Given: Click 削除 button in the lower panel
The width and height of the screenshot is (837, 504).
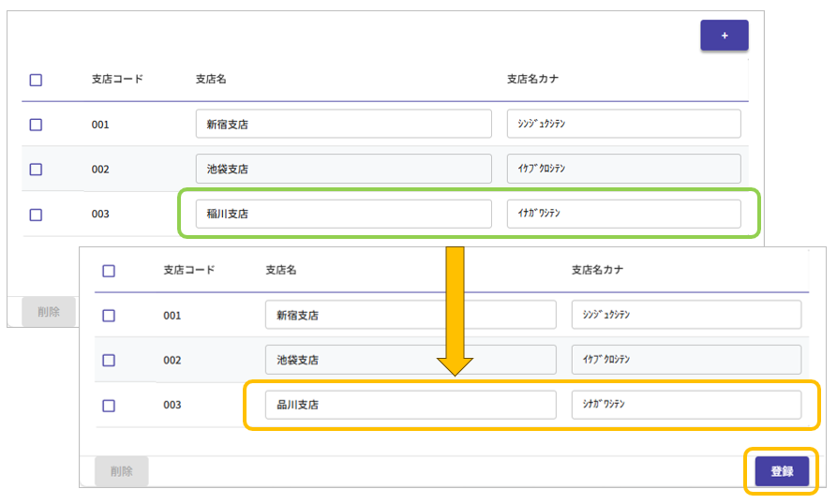Looking at the screenshot, I should [x=121, y=471].
